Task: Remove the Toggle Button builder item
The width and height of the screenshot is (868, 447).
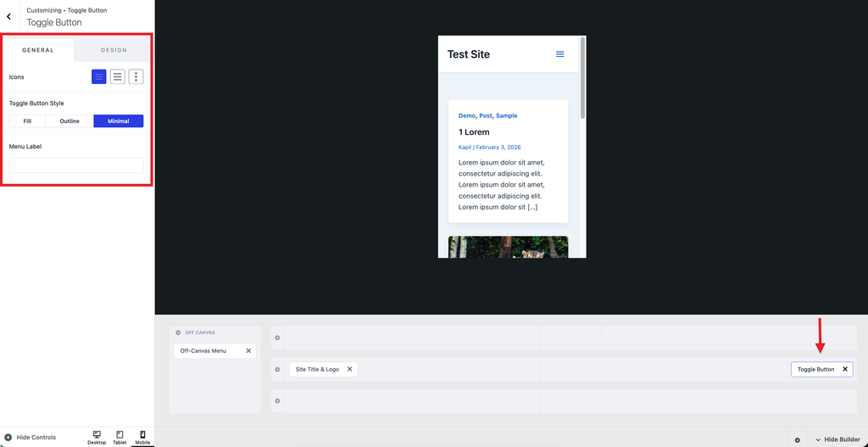Action: (845, 370)
